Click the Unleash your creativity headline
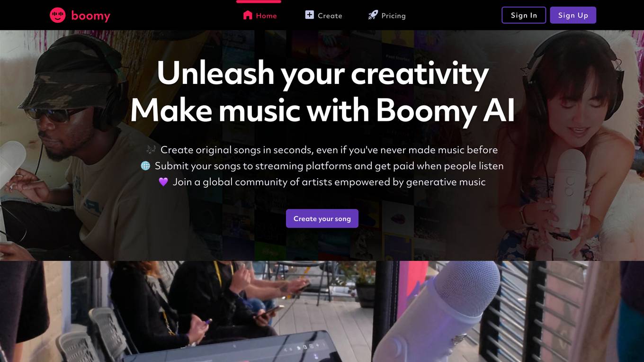 coord(322,74)
